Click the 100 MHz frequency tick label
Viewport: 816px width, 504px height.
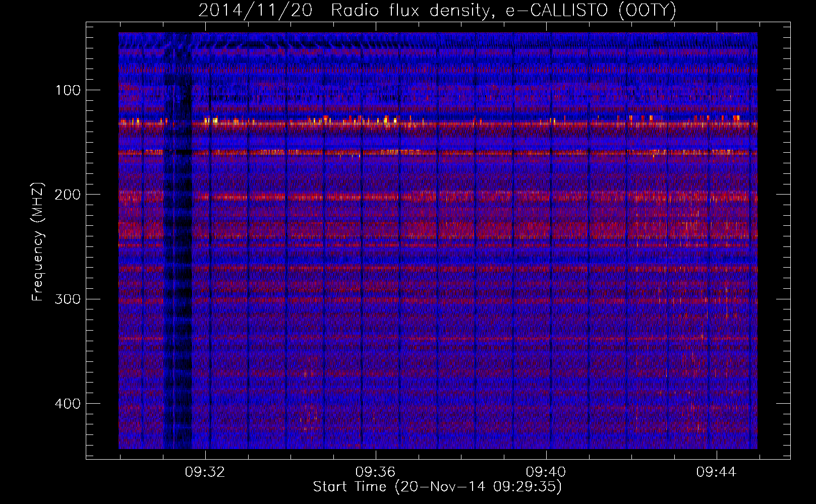click(68, 90)
